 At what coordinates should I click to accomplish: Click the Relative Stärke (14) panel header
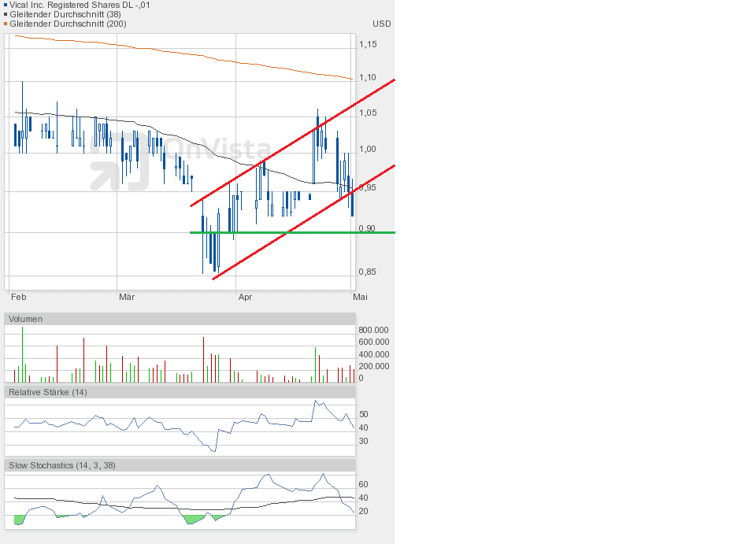tap(180, 392)
